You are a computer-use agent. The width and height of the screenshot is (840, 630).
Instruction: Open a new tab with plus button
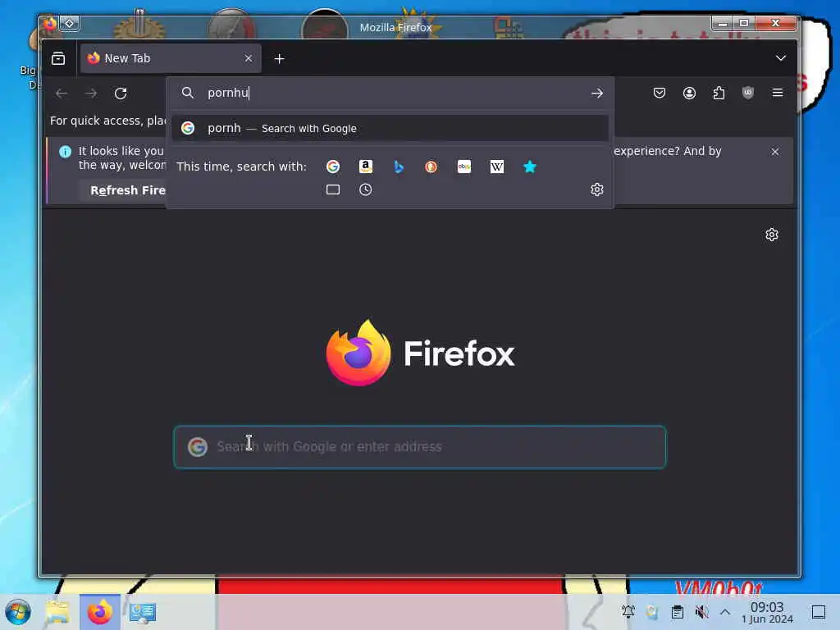(x=279, y=59)
